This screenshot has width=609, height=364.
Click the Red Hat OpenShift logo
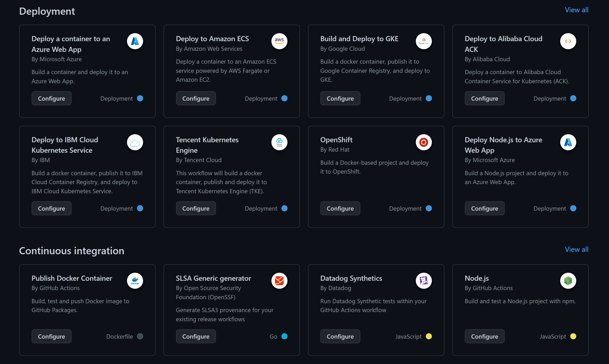(423, 142)
